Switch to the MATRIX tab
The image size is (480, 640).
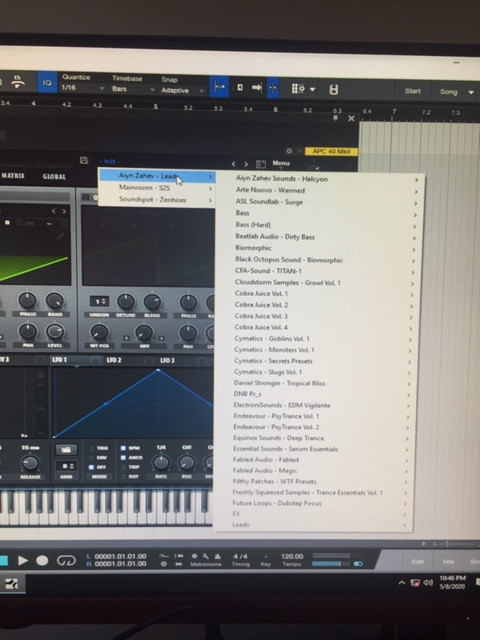click(13, 176)
